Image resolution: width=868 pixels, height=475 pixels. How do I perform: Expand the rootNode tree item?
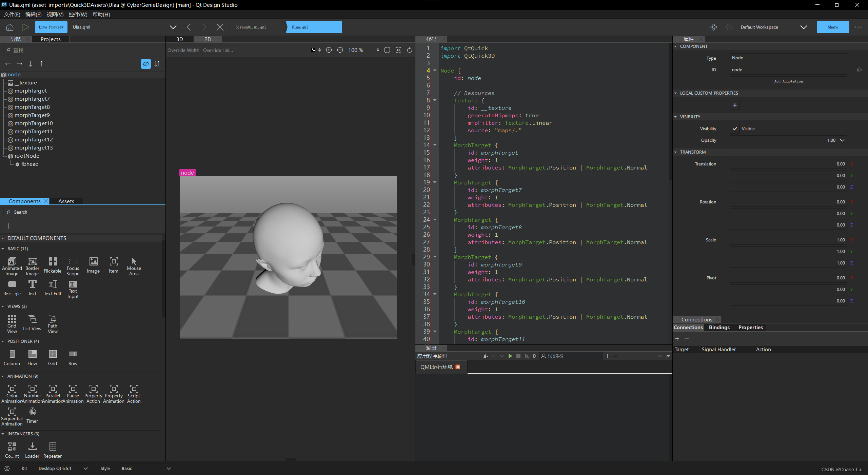[x=3, y=156]
